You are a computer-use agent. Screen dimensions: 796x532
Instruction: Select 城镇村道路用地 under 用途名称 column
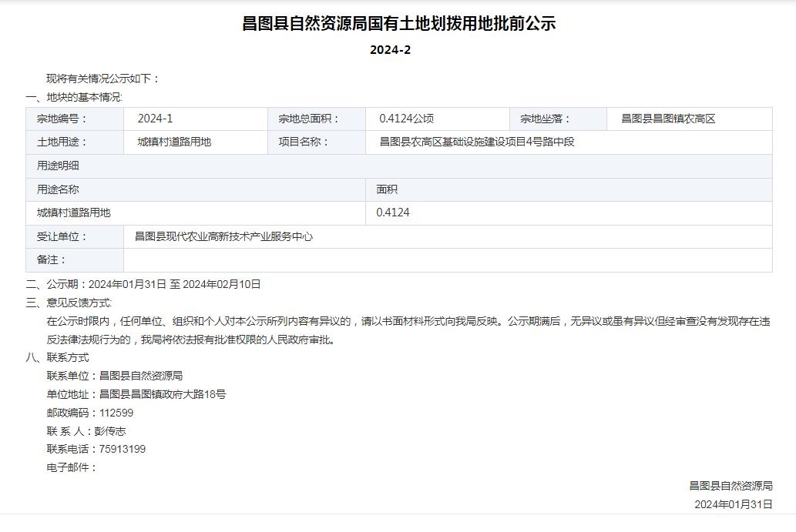[74, 212]
